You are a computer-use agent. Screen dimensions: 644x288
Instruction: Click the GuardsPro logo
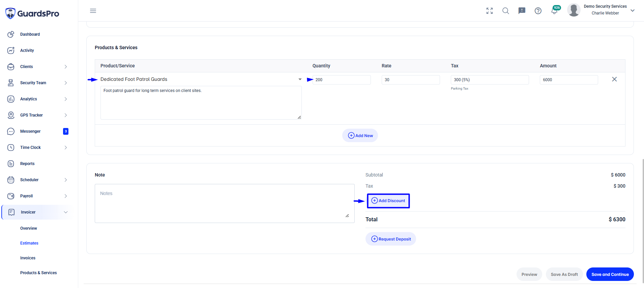(x=32, y=13)
